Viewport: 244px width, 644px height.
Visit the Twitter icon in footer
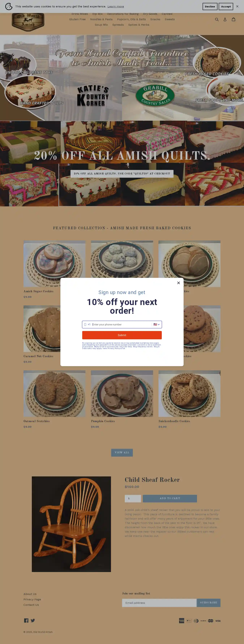pos(33,621)
